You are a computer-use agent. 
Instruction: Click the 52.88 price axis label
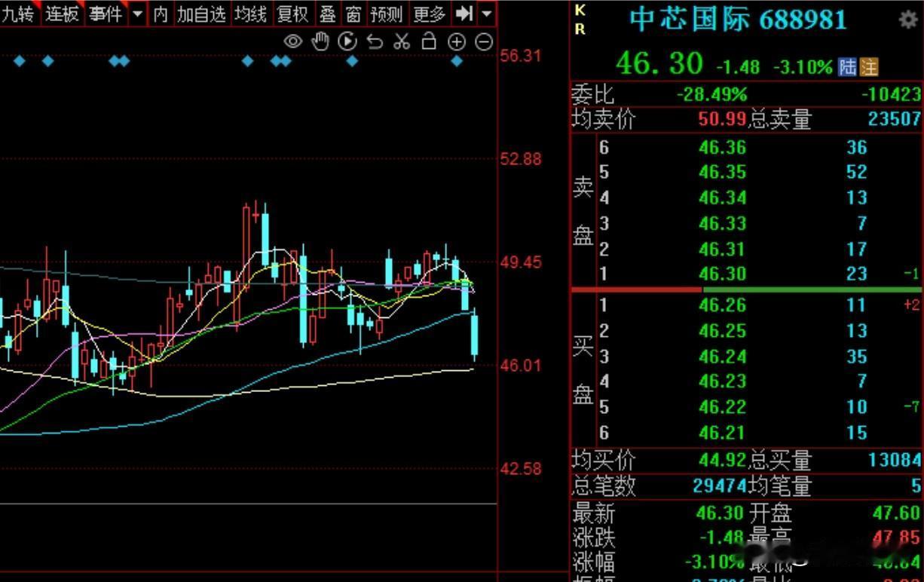click(522, 158)
